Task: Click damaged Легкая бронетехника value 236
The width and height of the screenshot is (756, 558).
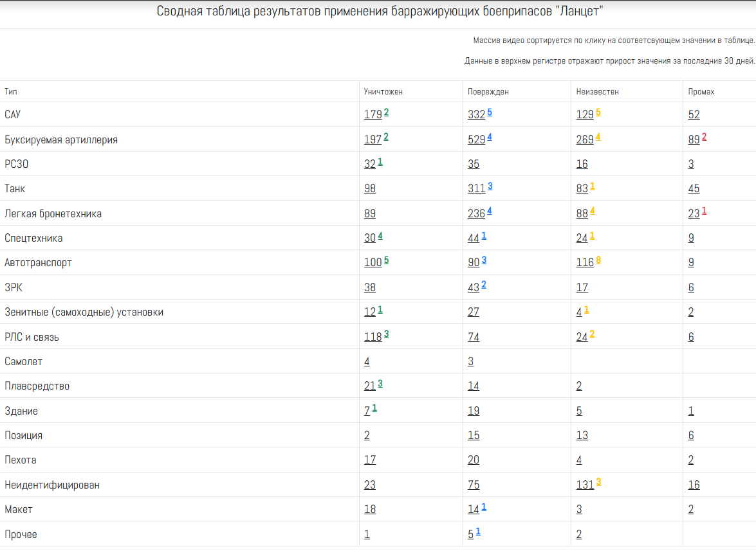Action: click(x=476, y=214)
